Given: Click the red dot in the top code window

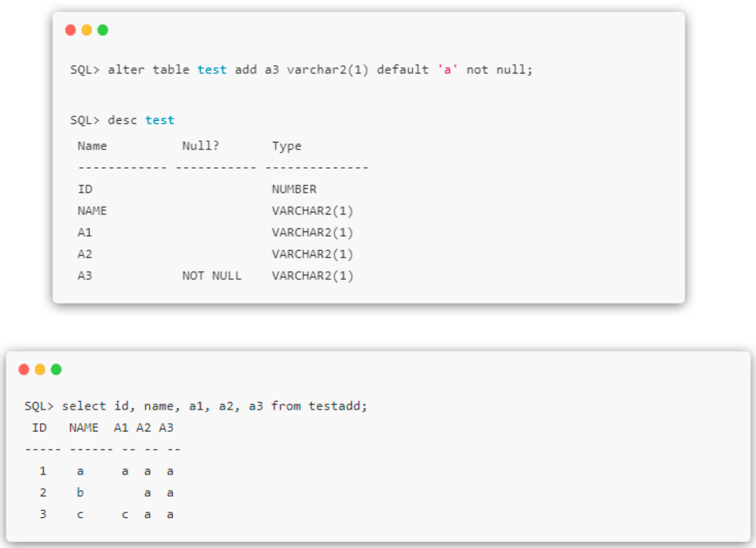Looking at the screenshot, I should [x=70, y=30].
